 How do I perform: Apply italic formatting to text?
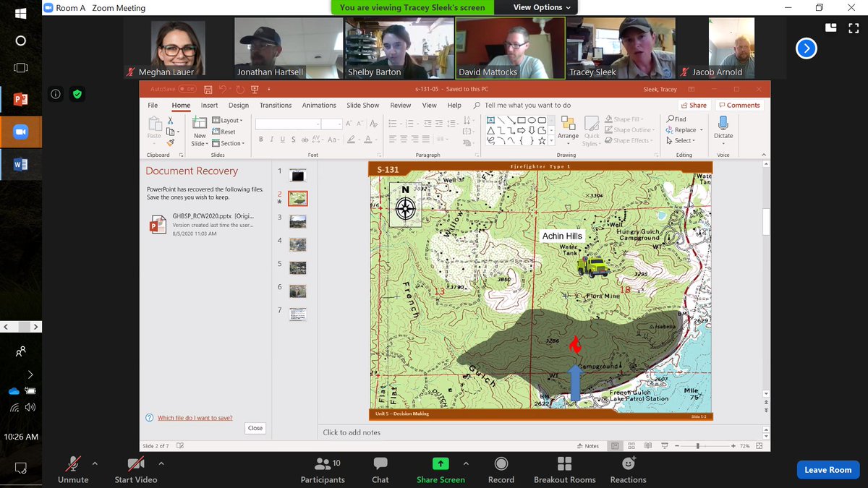coord(272,139)
